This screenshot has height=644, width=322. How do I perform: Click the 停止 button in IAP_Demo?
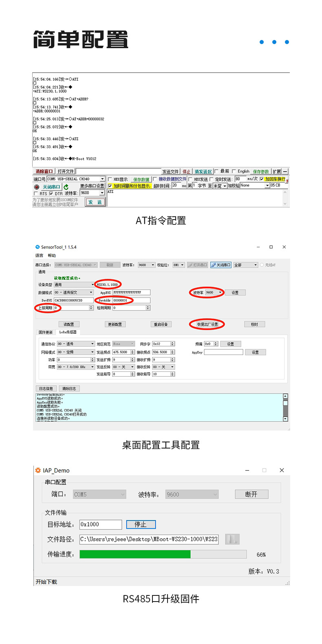coord(141,524)
